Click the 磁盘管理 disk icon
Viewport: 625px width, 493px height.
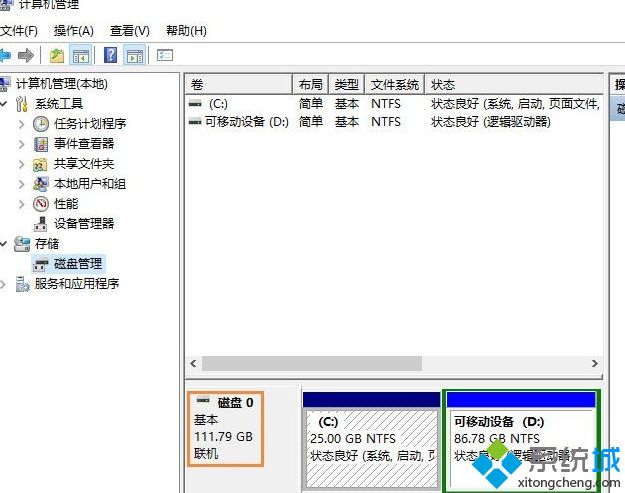point(41,264)
